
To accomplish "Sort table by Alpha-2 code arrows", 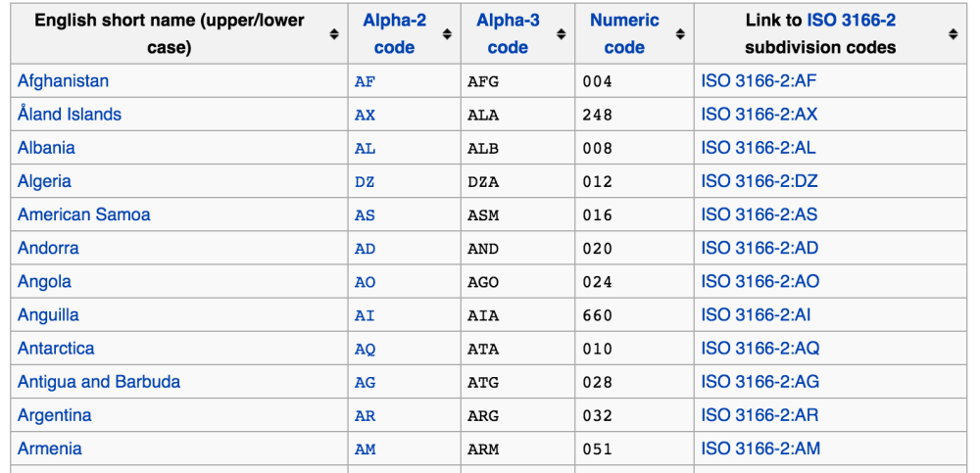I will pos(448,34).
